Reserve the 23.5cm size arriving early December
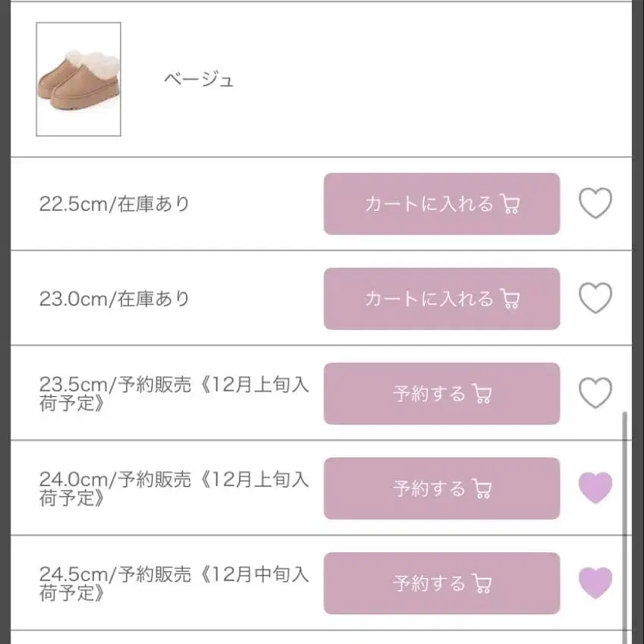 [441, 394]
